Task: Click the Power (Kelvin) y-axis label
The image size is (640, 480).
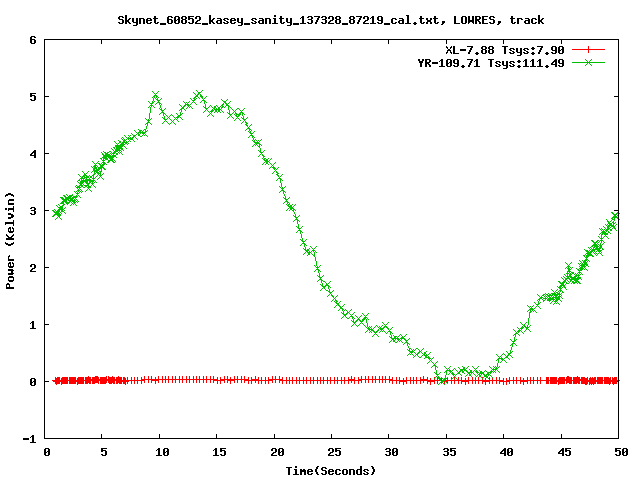Action: coord(10,241)
